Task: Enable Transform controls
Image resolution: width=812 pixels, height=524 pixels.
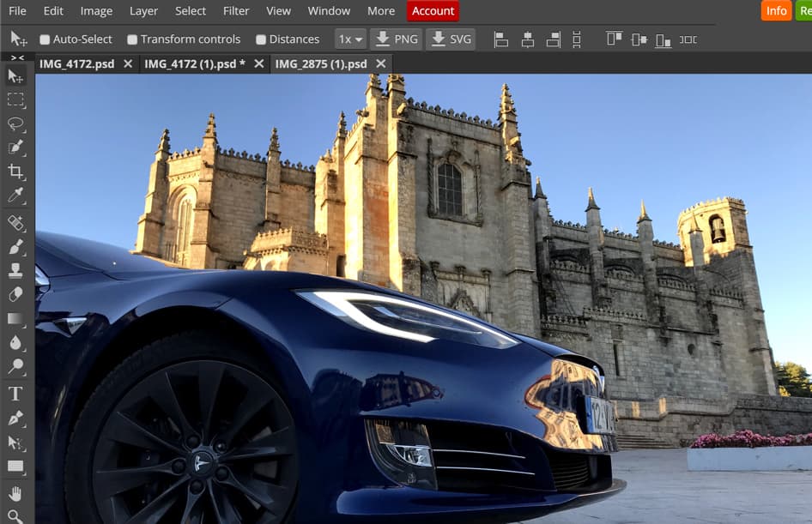Action: click(x=131, y=39)
